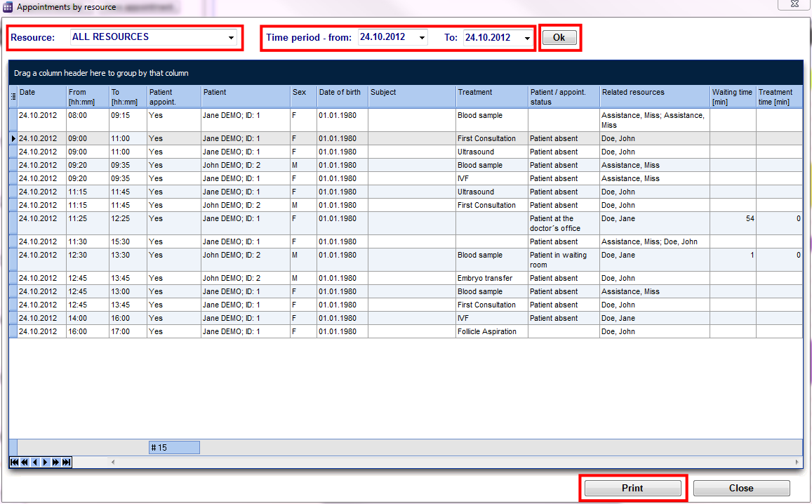Close window with title bar X button

(794, 4)
